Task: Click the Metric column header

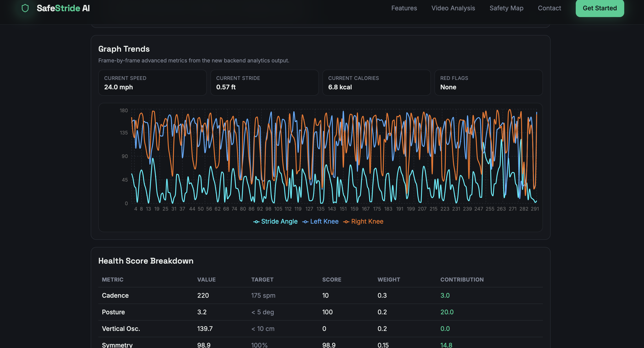Action: point(112,280)
